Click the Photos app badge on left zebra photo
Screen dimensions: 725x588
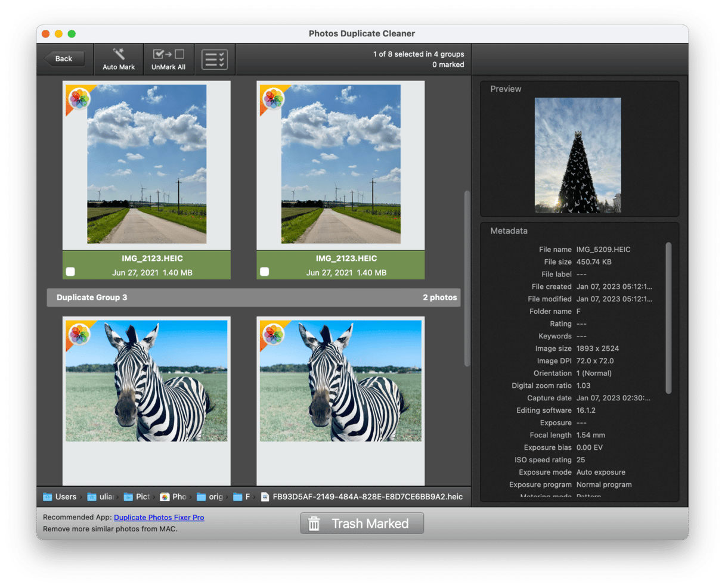[x=79, y=334]
